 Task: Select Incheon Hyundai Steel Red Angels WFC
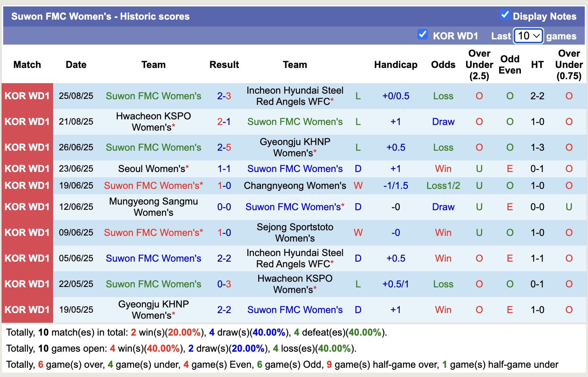(295, 96)
